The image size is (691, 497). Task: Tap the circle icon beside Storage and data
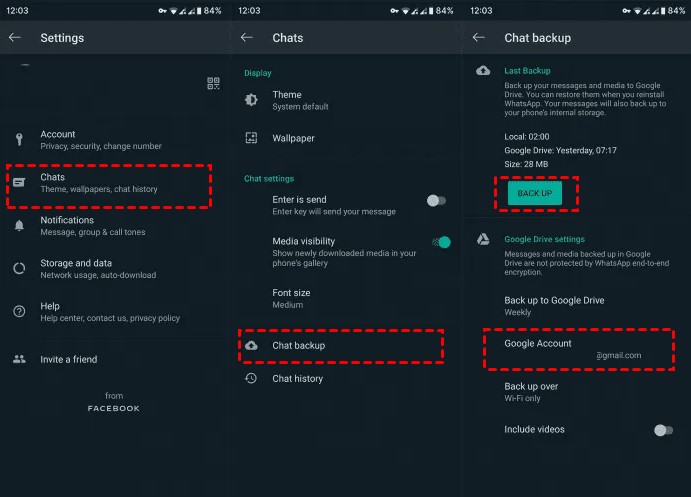pos(19,268)
